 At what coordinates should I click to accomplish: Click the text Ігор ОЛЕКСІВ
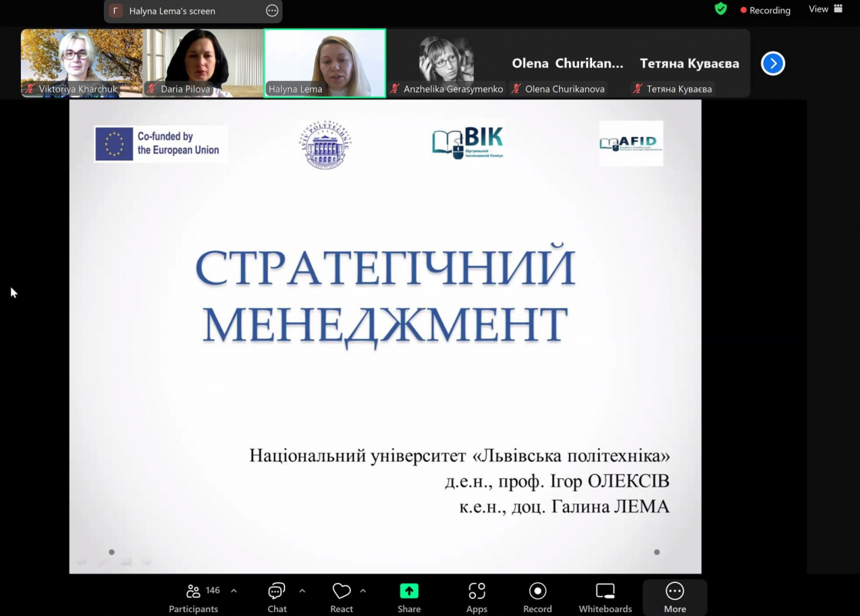point(610,481)
